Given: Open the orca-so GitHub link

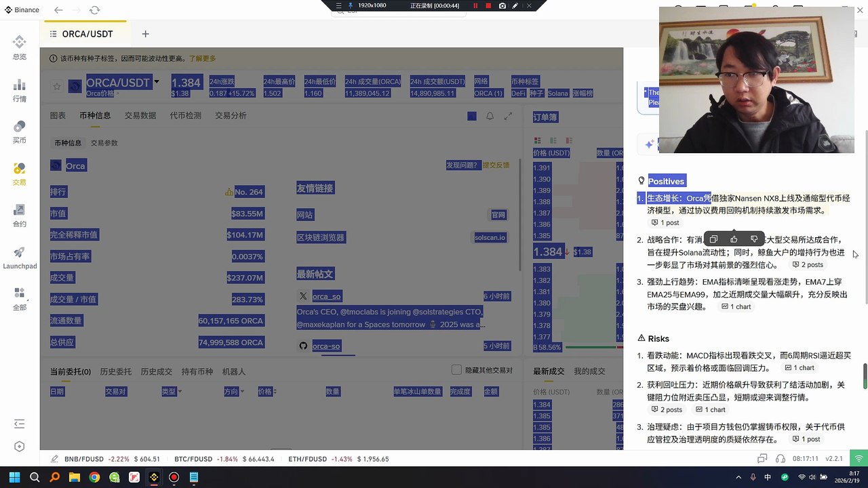Looking at the screenshot, I should pyautogui.click(x=326, y=346).
